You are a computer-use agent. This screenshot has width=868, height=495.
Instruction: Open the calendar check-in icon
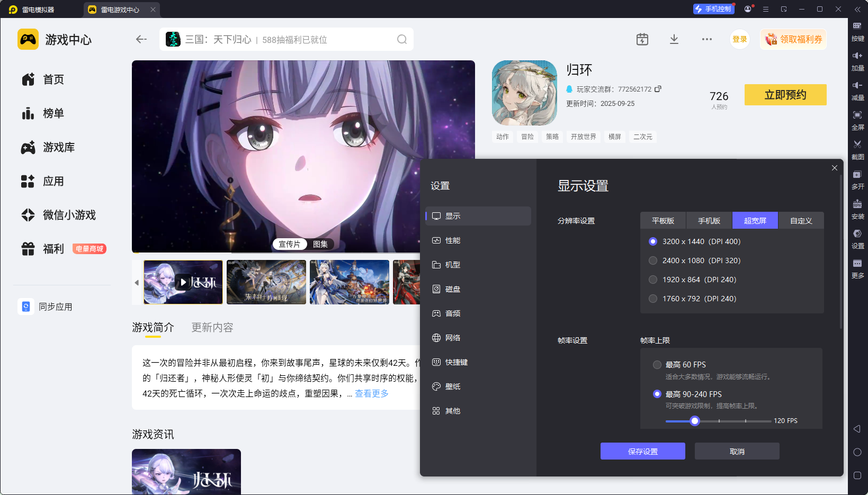[x=642, y=39]
